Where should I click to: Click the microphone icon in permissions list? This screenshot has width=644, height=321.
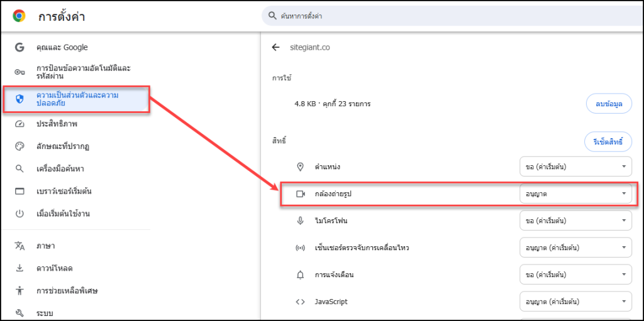301,221
